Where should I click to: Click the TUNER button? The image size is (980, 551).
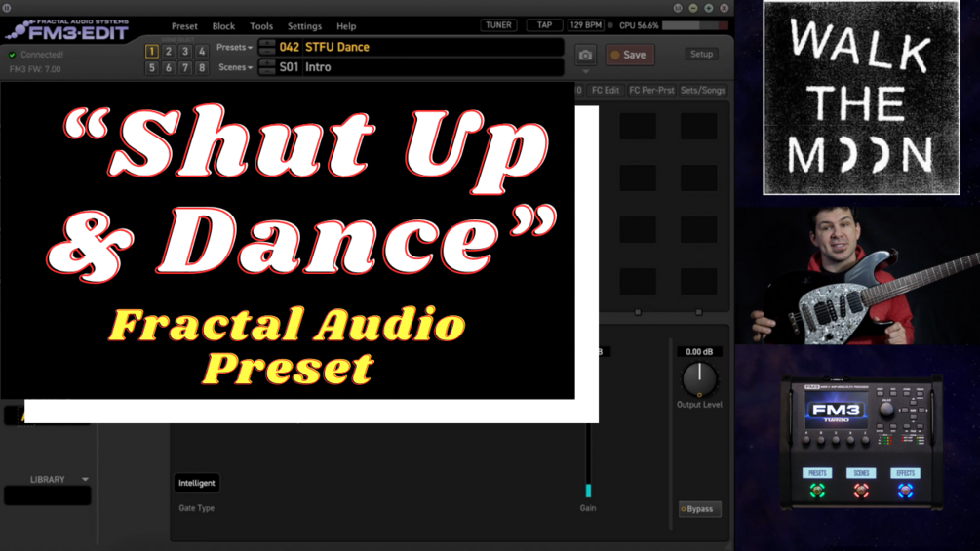pos(498,25)
